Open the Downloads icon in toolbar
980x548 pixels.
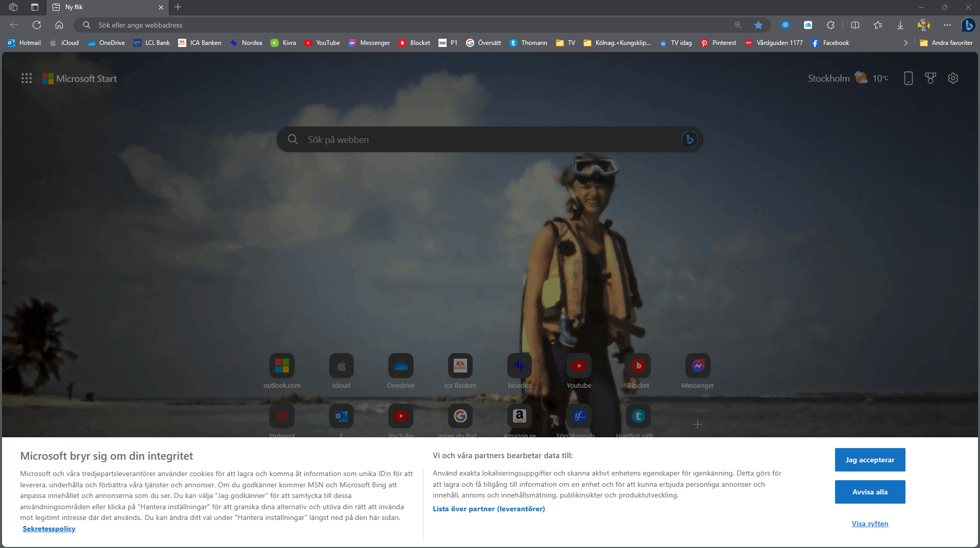coord(900,25)
